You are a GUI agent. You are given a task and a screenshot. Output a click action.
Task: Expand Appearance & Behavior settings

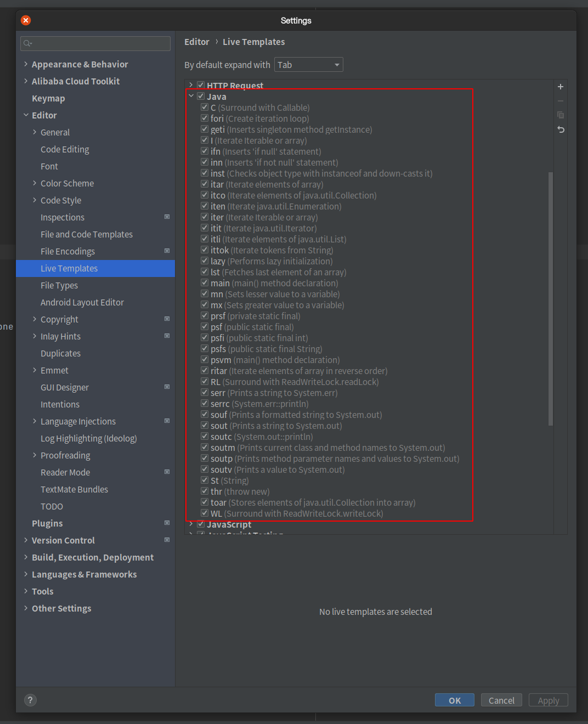pyautogui.click(x=26, y=64)
